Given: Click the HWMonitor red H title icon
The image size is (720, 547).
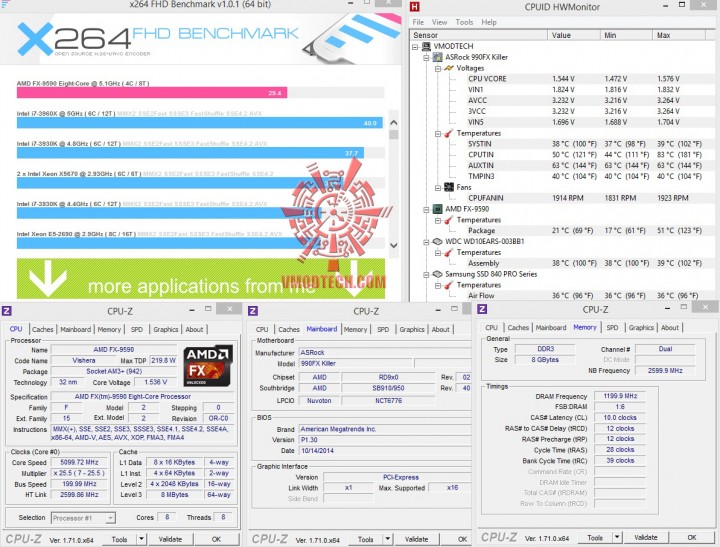Looking at the screenshot, I should (x=415, y=6).
